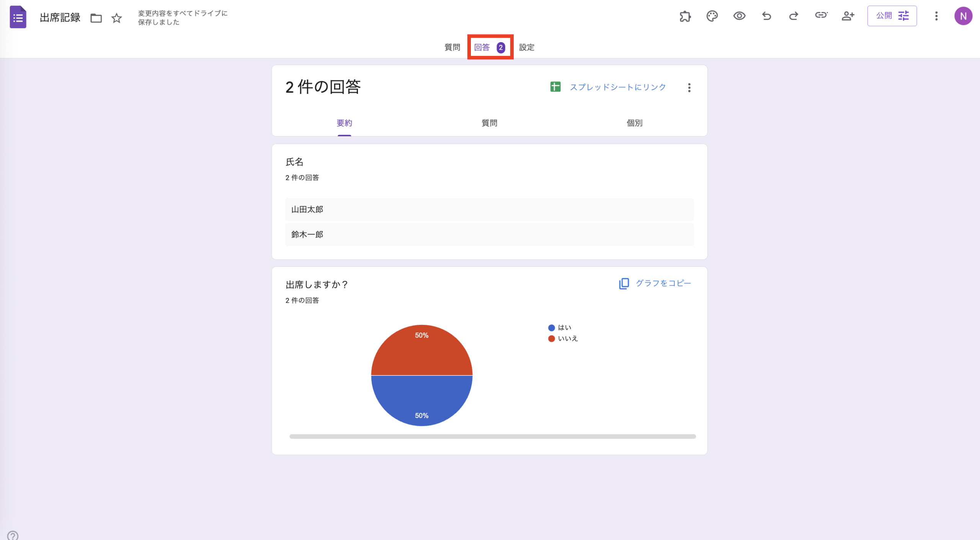Copy the responder link icon
The width and height of the screenshot is (980, 540).
pyautogui.click(x=821, y=16)
